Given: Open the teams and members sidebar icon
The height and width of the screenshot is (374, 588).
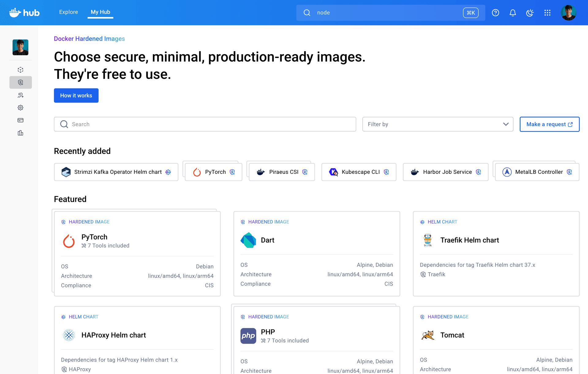Looking at the screenshot, I should pyautogui.click(x=21, y=95).
